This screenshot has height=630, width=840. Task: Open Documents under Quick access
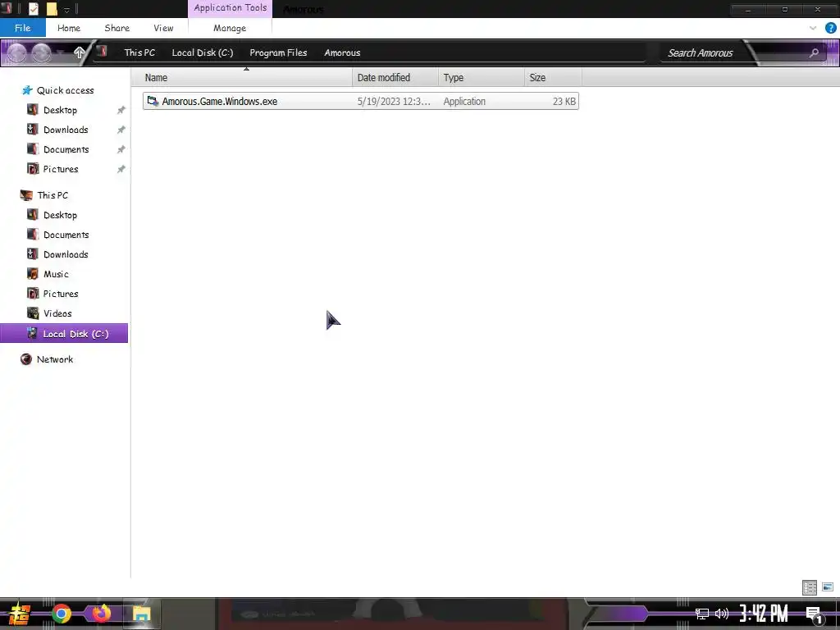click(66, 149)
